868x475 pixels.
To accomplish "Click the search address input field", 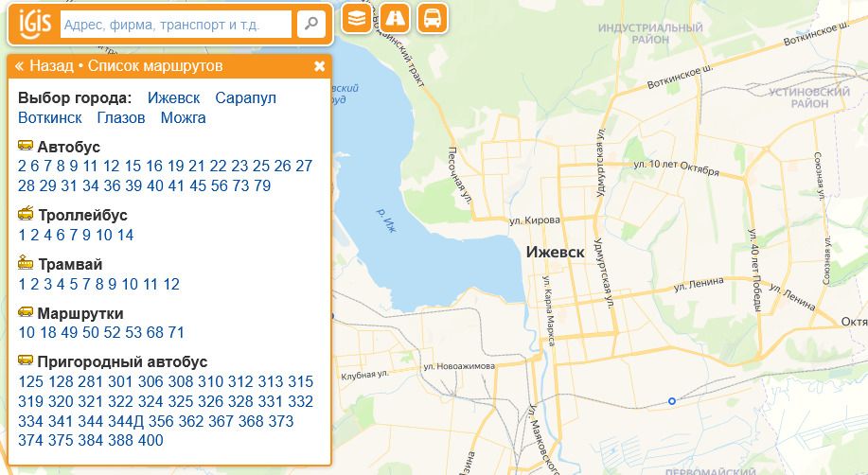I will (176, 25).
